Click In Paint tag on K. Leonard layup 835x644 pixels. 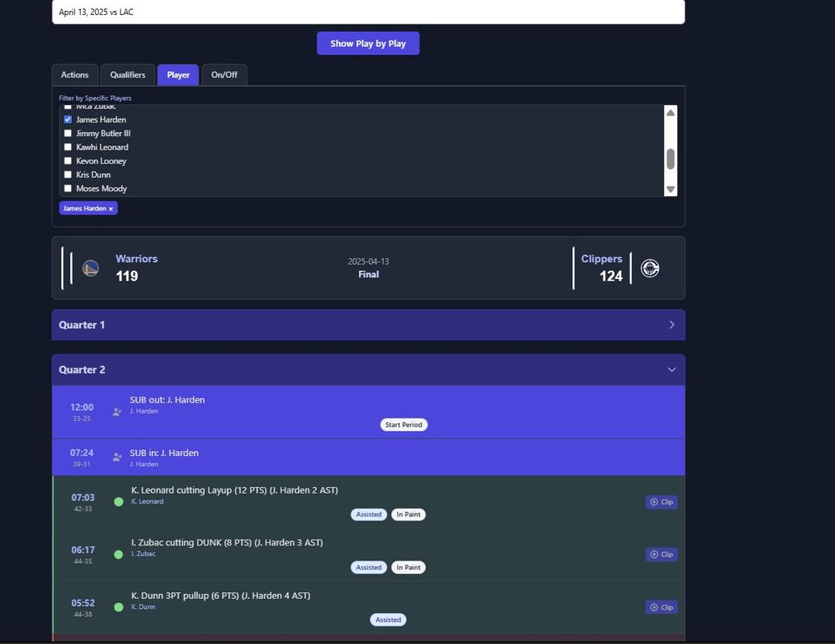click(408, 515)
